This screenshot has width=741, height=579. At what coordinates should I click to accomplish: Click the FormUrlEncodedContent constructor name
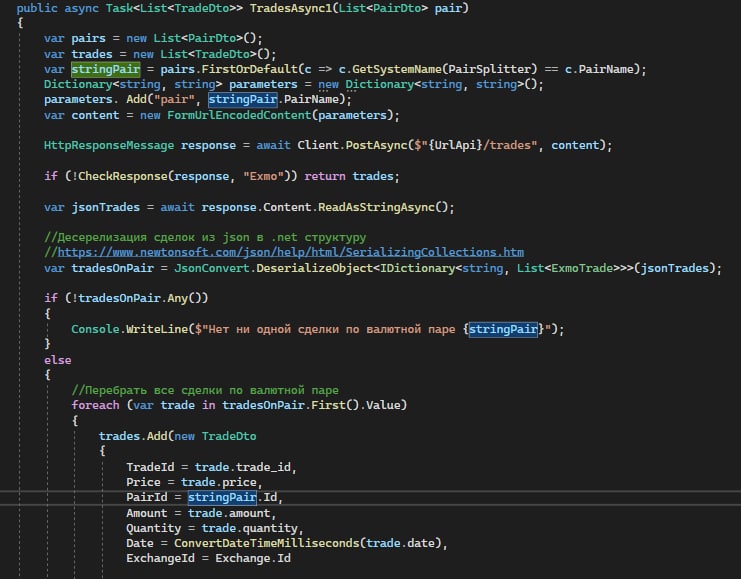tap(239, 115)
